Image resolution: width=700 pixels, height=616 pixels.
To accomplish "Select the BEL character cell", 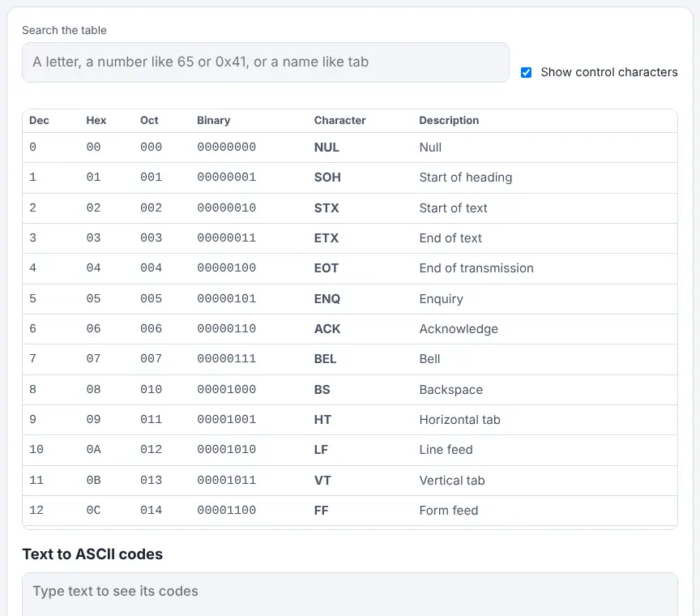I will [x=325, y=359].
